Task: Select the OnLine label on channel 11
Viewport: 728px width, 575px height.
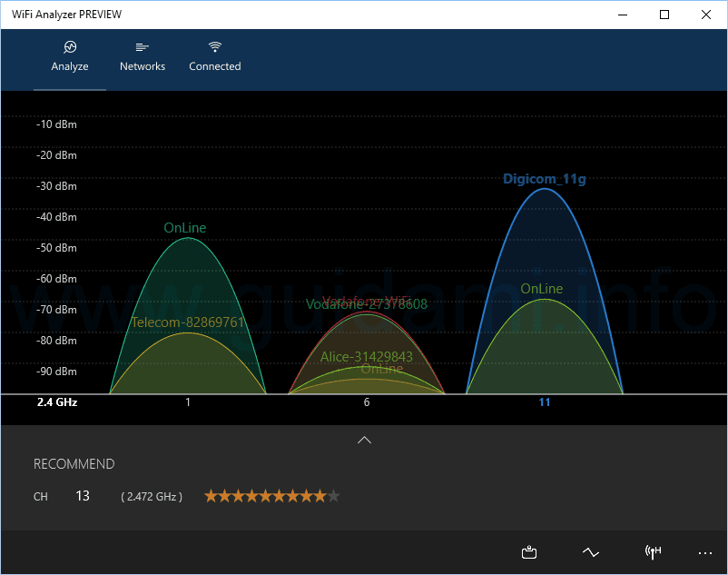Action: (x=541, y=289)
